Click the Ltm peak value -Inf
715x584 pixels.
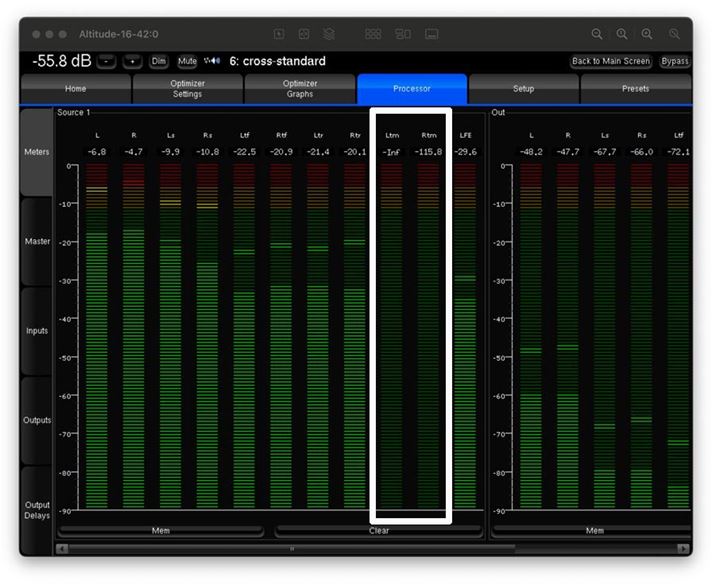391,152
